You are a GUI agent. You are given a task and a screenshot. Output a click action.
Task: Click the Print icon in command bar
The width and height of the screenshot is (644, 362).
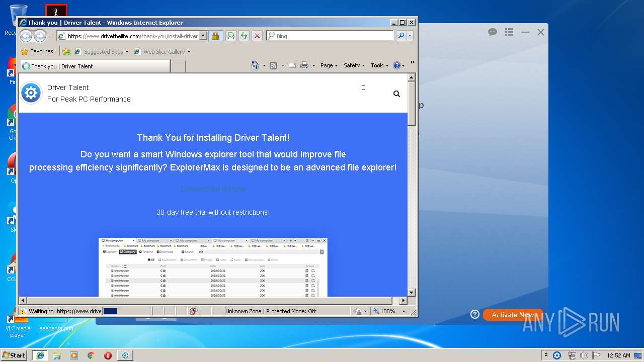point(304,65)
